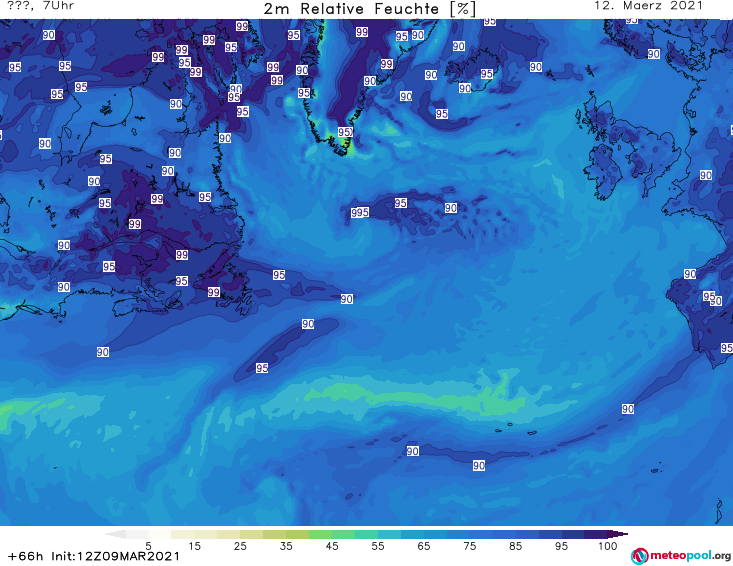Click the meteopool.org logo
This screenshot has height=566, width=733.
click(x=681, y=556)
